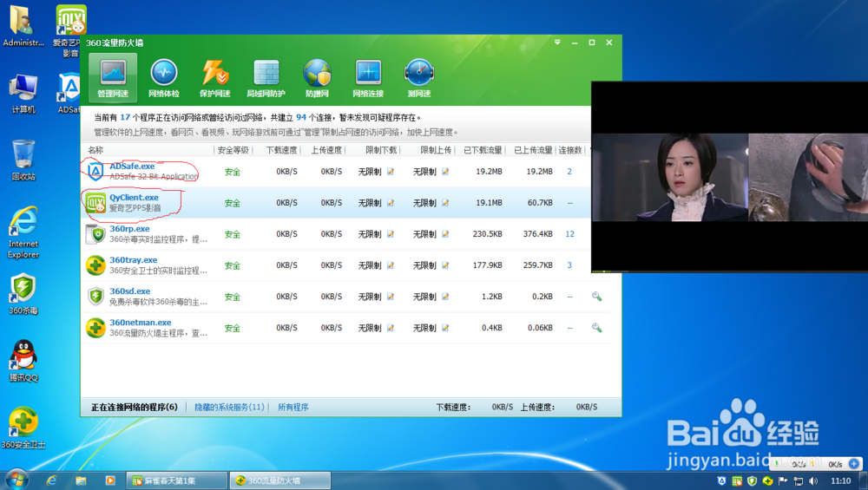This screenshot has height=490, width=868.
Task: Switch to 隐藏的系统服务(11) tab
Action: pyautogui.click(x=229, y=407)
